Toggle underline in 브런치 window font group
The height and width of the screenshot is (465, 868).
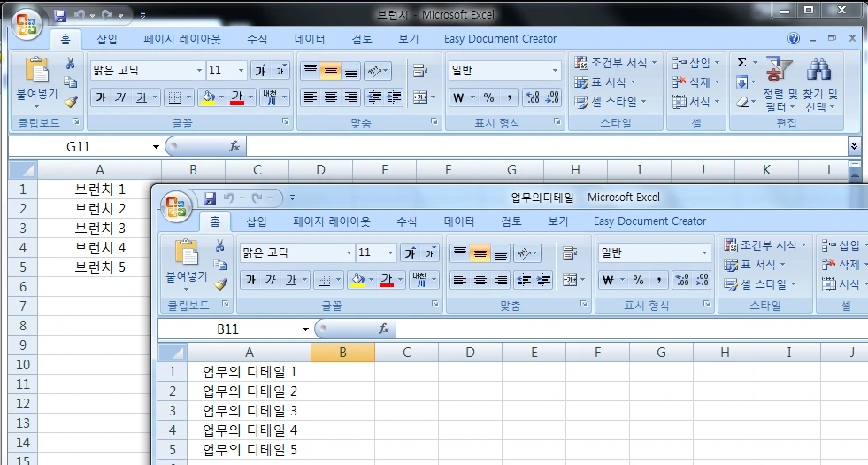click(x=142, y=97)
